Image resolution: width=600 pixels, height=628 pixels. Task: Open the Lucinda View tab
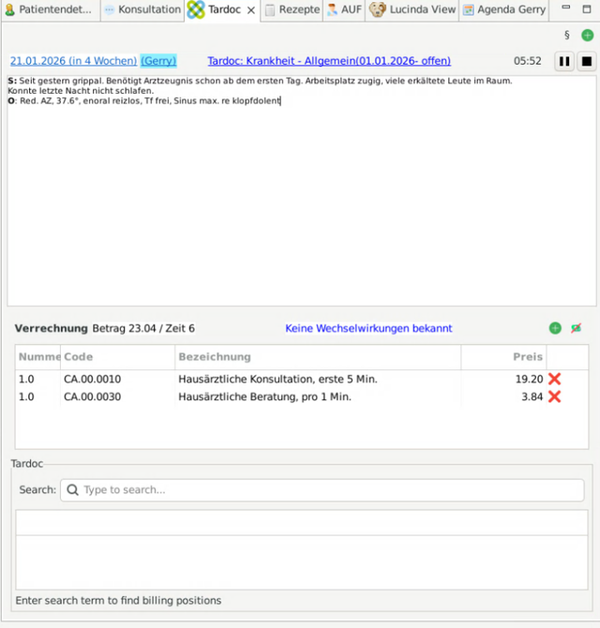point(413,10)
